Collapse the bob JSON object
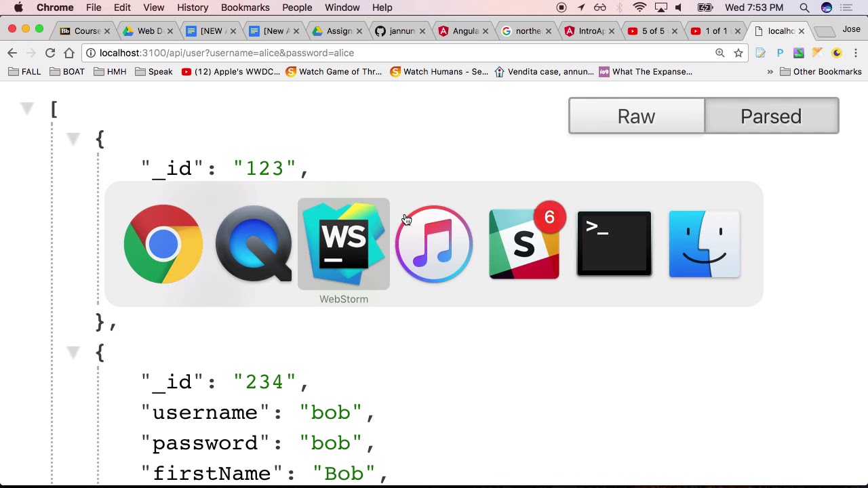868x488 pixels. point(73,352)
